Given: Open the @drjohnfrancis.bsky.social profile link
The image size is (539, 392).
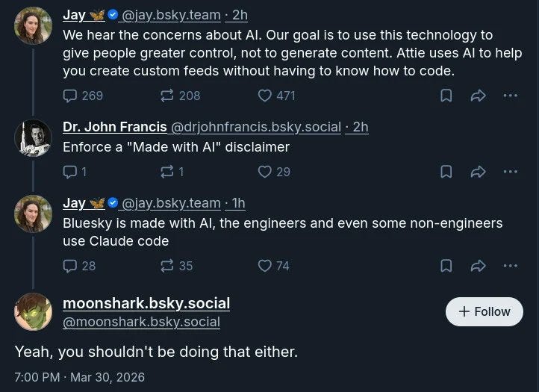Looking at the screenshot, I should pyautogui.click(x=256, y=127).
